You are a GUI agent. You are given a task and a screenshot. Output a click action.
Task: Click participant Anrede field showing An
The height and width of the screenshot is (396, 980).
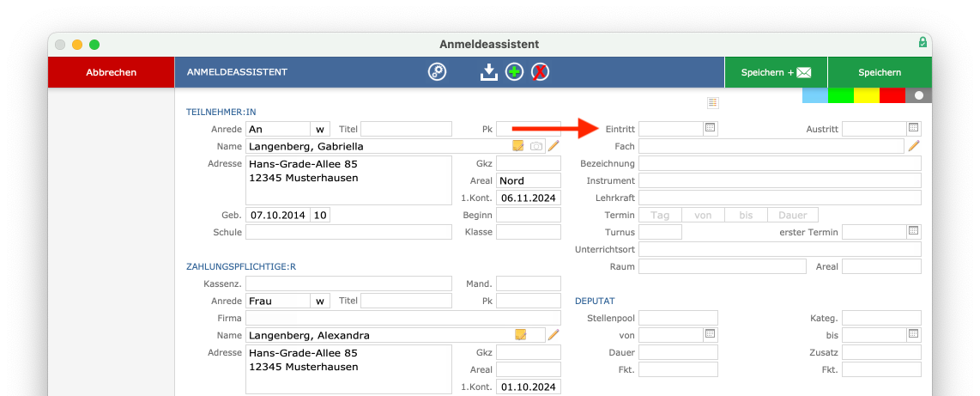coord(278,130)
